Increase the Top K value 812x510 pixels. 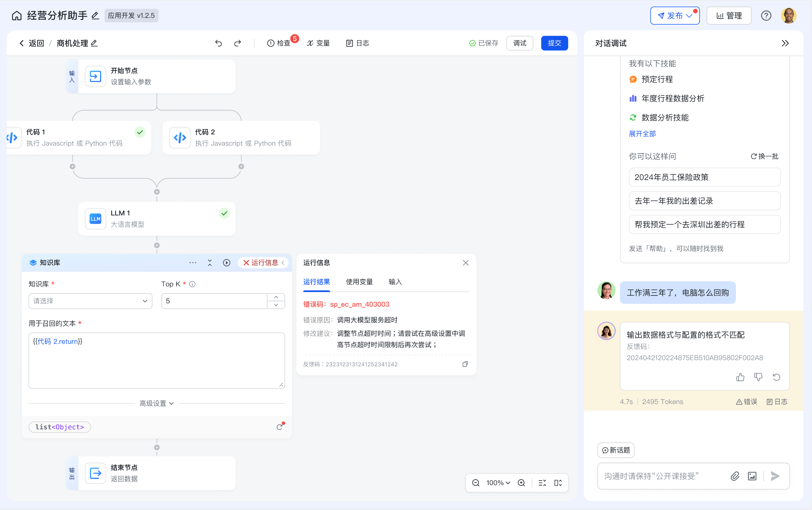(276, 297)
